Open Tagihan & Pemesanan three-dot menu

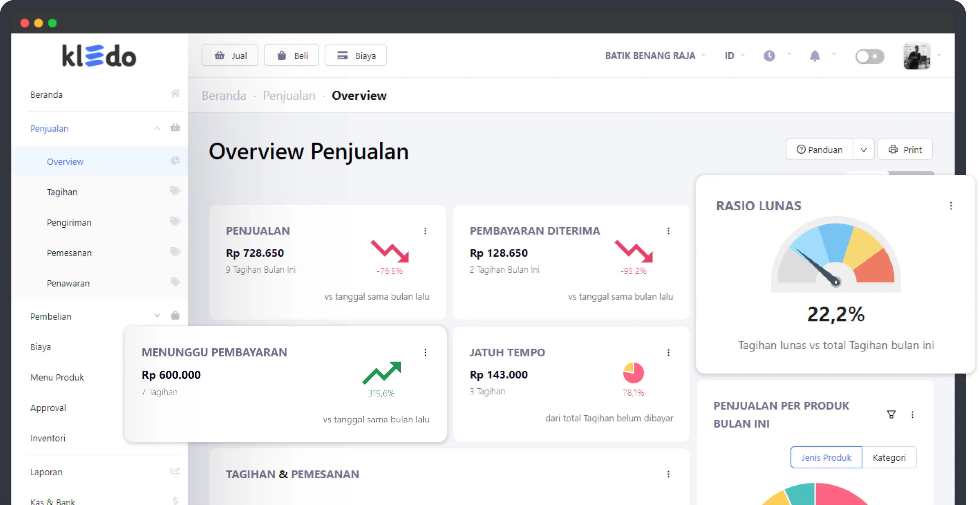click(x=668, y=474)
